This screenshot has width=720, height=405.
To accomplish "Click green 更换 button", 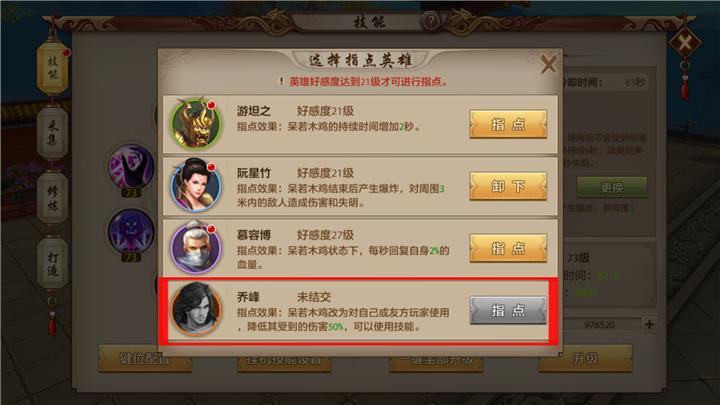I will pyautogui.click(x=612, y=187).
